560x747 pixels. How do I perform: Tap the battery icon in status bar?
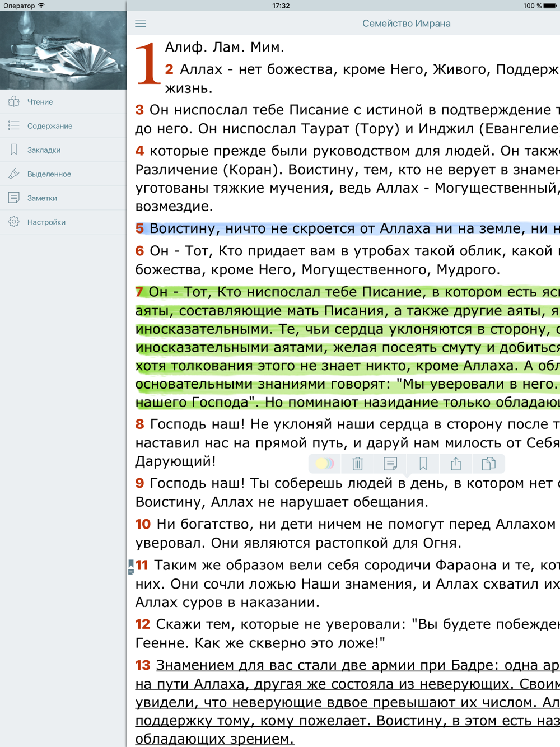point(550,6)
